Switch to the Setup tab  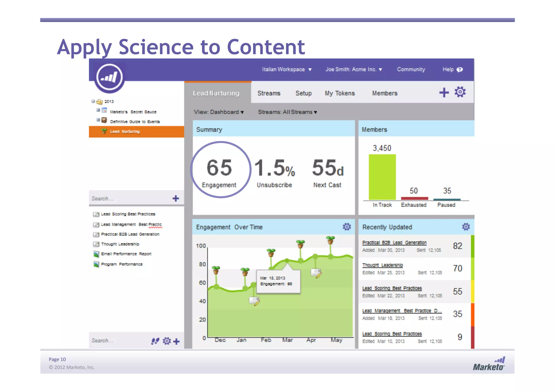tap(304, 93)
